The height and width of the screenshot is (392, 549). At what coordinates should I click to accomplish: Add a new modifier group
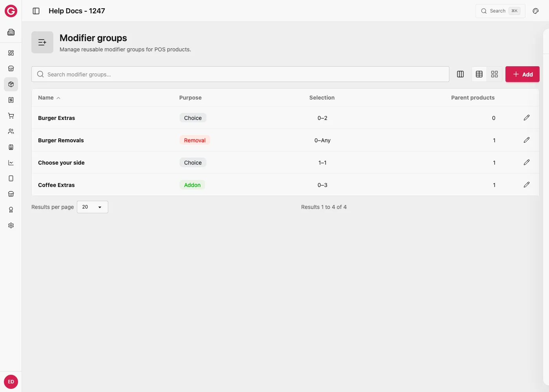(522, 74)
